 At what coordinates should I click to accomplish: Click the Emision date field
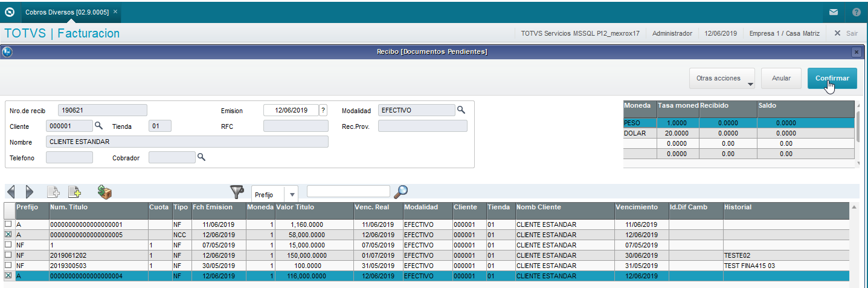[291, 110]
